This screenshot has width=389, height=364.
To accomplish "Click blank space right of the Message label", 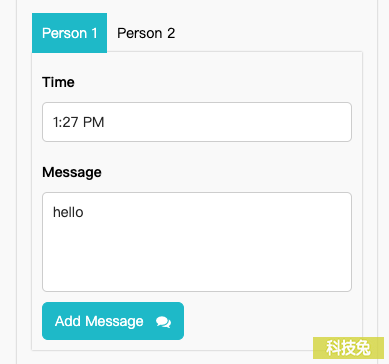I will tap(227, 172).
